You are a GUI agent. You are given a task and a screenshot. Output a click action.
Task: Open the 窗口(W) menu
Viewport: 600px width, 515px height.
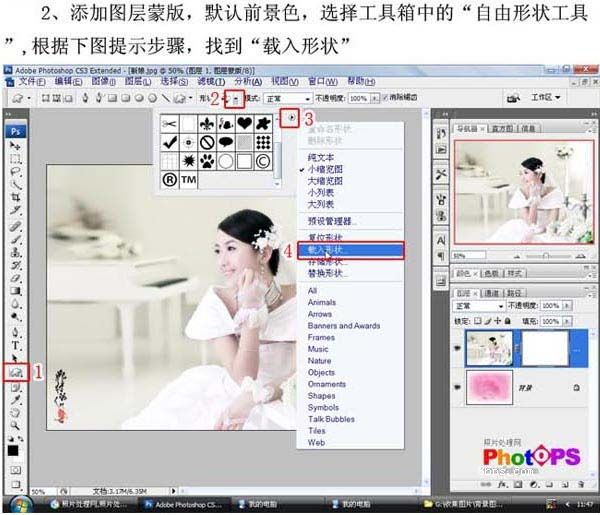pyautogui.click(x=323, y=81)
